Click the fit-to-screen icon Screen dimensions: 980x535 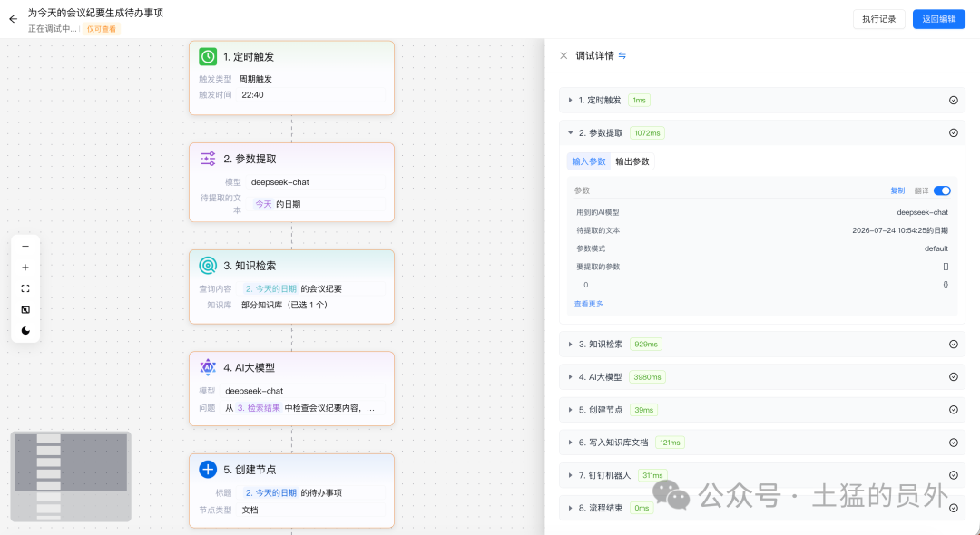[25, 288]
